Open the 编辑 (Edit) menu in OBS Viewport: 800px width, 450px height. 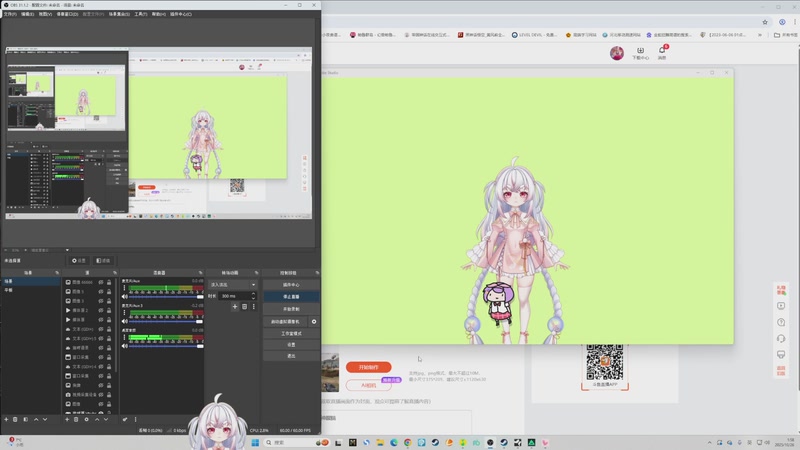pyautogui.click(x=28, y=14)
